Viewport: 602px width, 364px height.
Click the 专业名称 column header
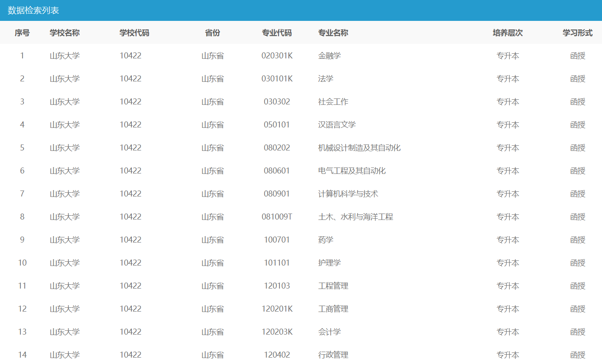click(x=333, y=33)
